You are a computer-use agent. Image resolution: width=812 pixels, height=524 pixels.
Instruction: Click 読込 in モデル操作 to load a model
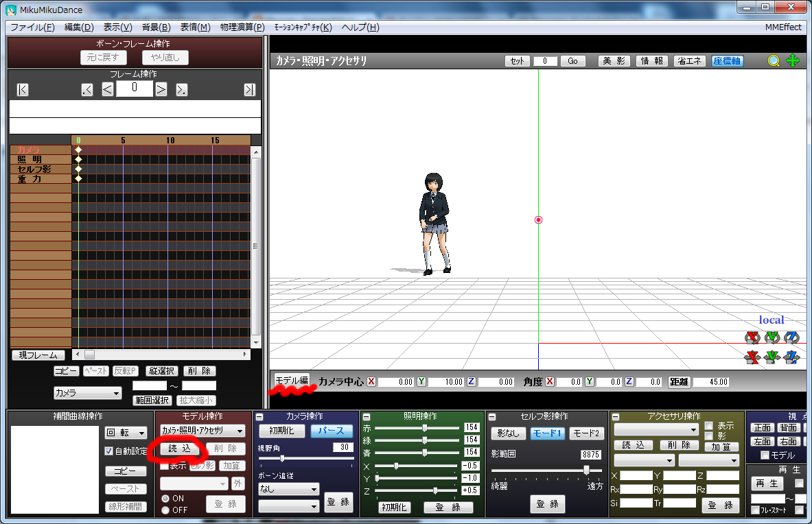click(180, 449)
